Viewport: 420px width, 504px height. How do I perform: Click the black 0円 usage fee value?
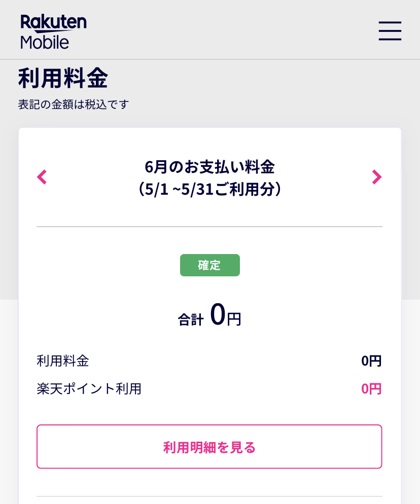click(x=371, y=361)
